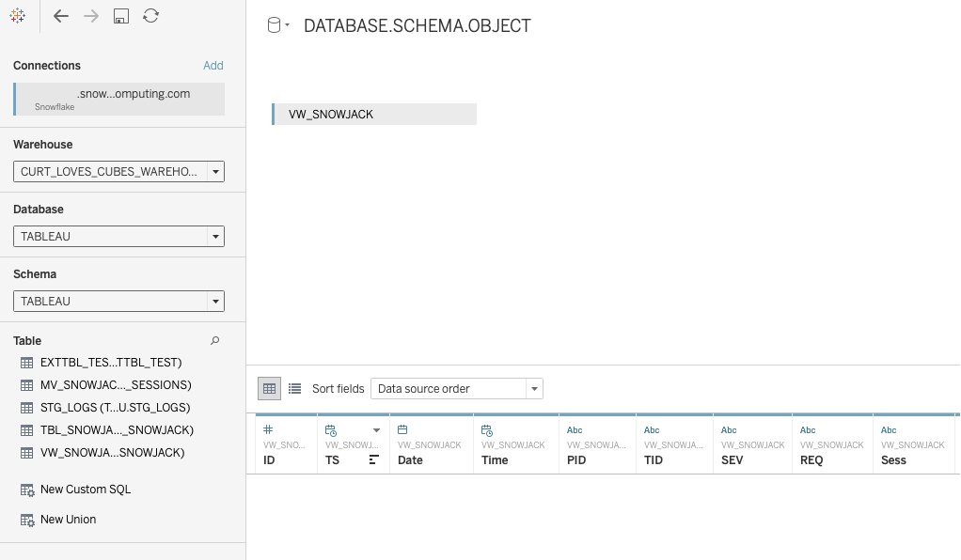Select the TBL_SNOWJA..._SNOWJACK) table

[x=117, y=430]
